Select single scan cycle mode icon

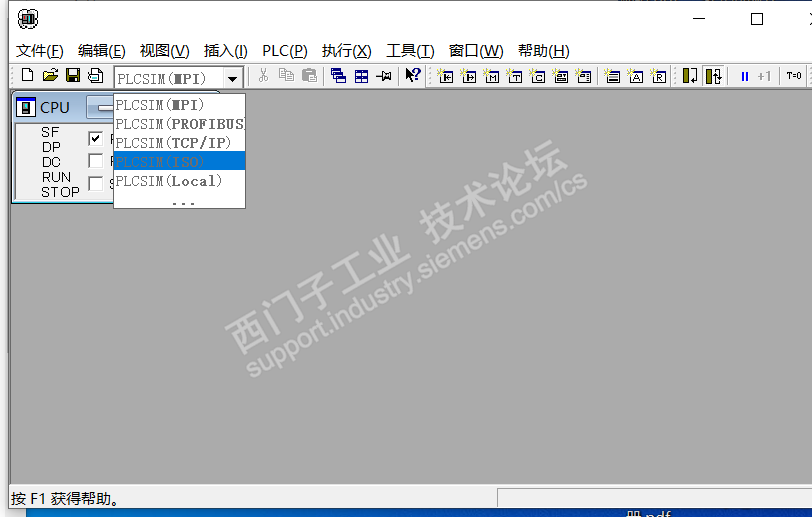(x=690, y=76)
